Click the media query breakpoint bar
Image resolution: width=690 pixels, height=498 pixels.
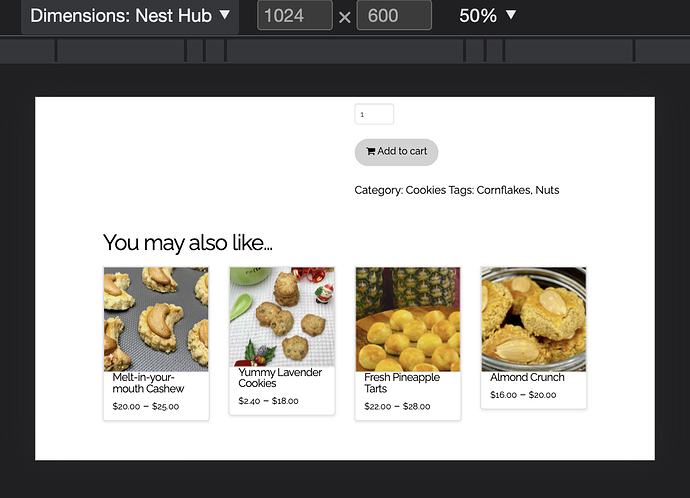(345, 50)
